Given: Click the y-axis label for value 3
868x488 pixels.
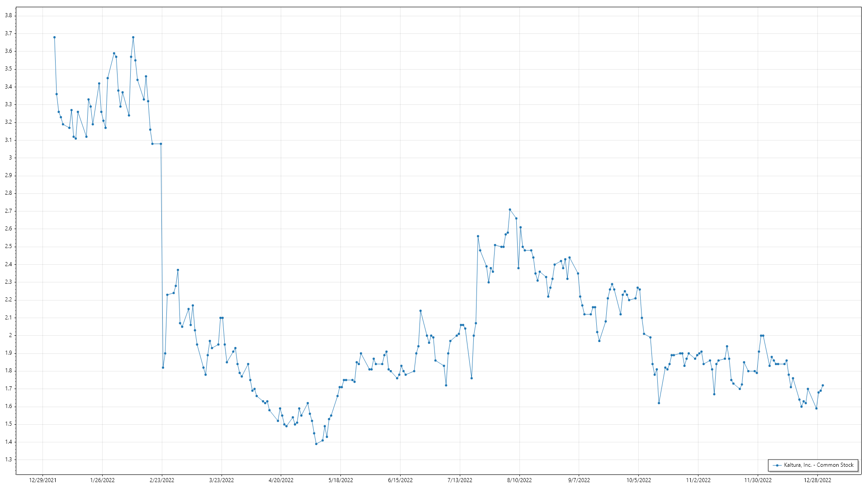Looking at the screenshot, I should coord(10,158).
